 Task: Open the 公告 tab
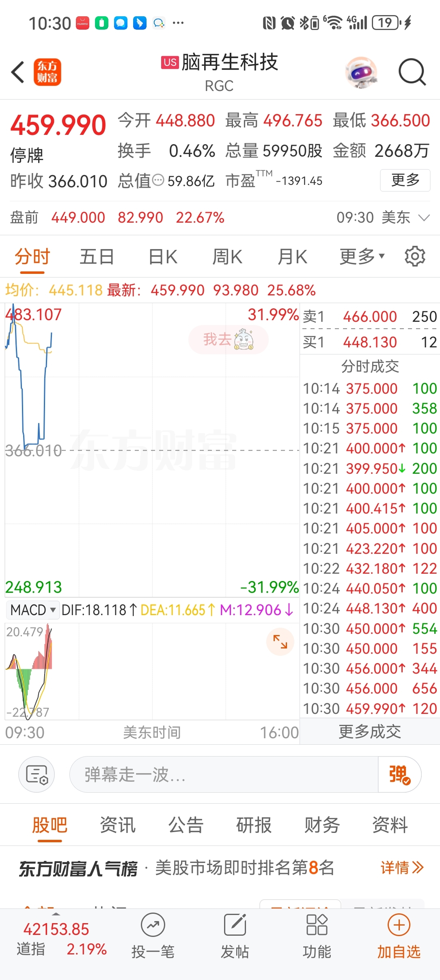pos(186,825)
